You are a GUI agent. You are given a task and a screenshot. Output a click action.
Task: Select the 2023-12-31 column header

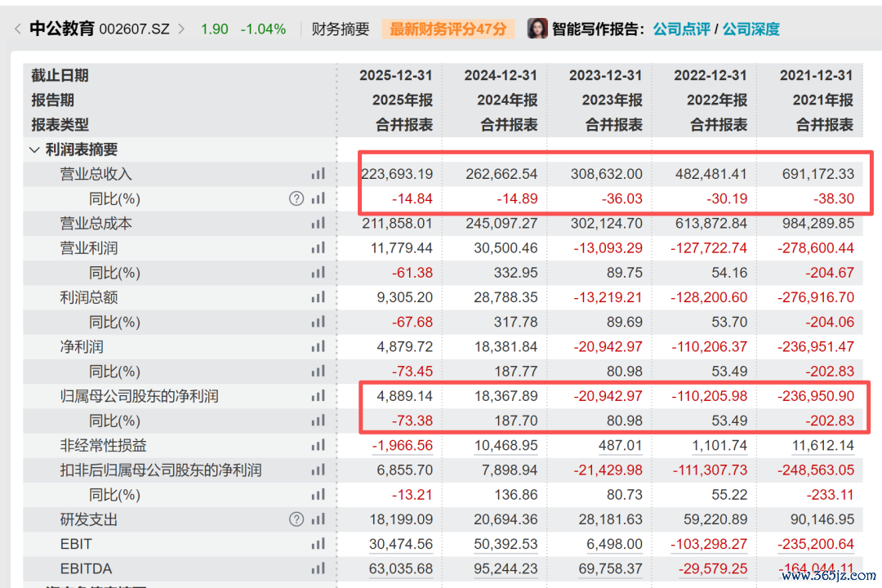(606, 75)
